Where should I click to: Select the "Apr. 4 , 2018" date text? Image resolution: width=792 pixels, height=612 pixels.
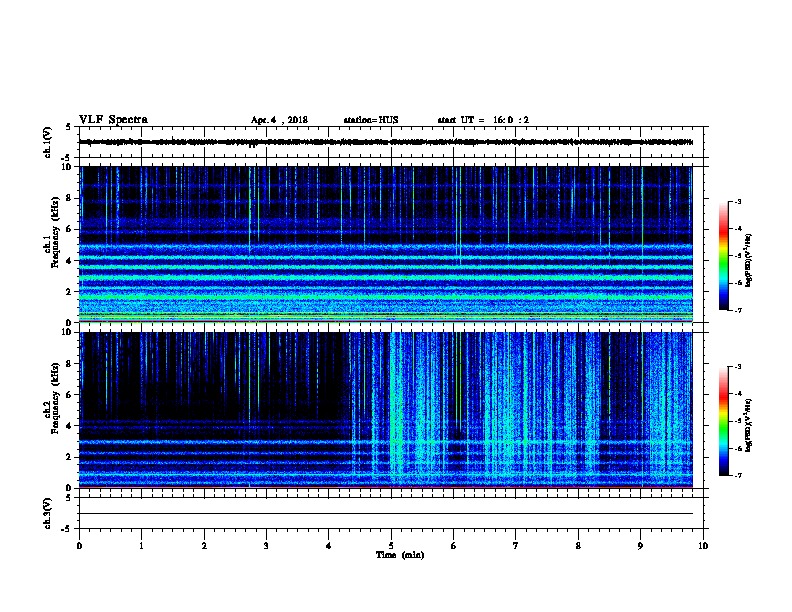point(279,120)
